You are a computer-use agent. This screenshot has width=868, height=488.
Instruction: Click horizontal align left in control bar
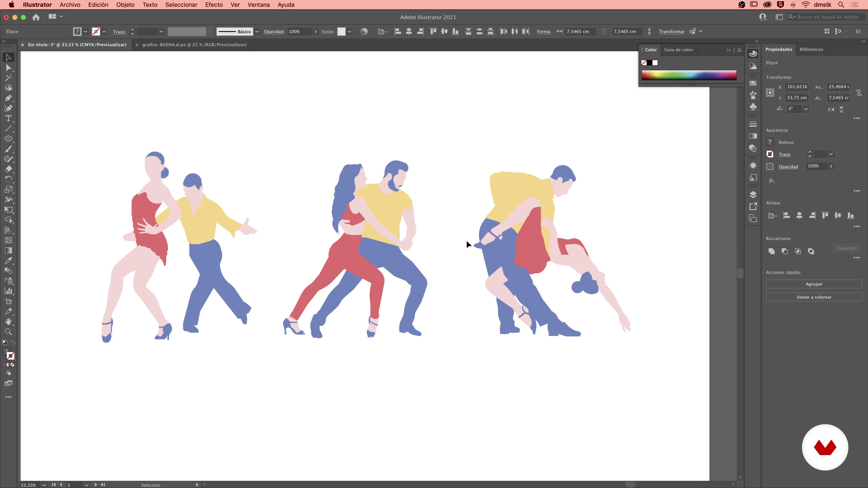(x=398, y=32)
